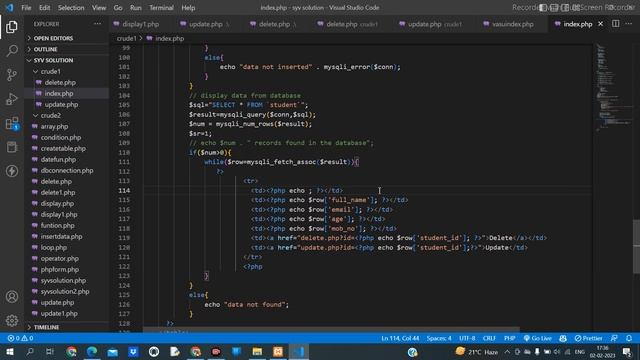Expand the Timeline section

coord(67,327)
